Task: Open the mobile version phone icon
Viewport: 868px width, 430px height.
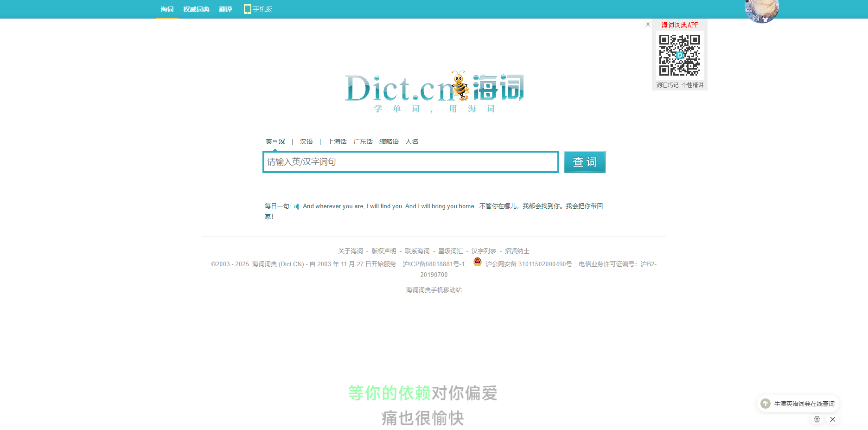Action: (x=248, y=9)
